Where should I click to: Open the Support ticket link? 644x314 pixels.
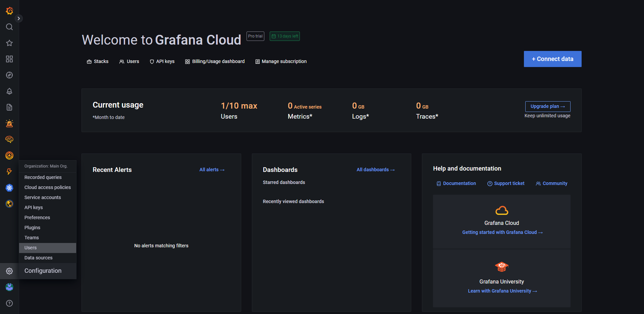point(506,183)
